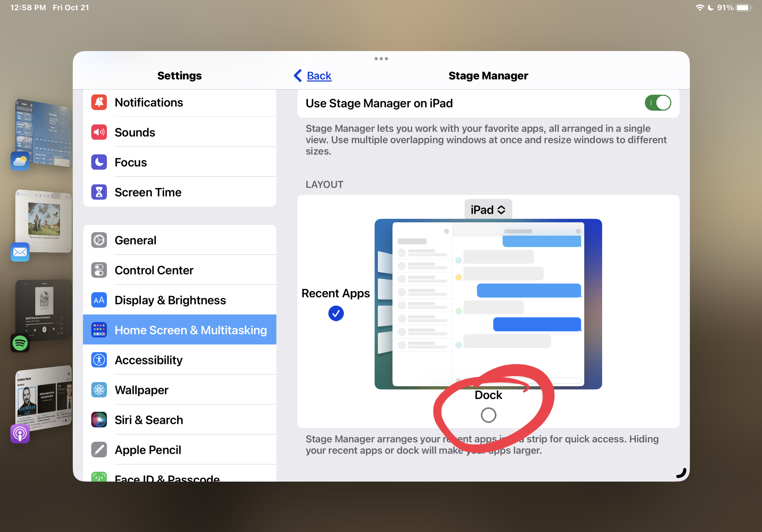Tap the Apple Pencil icon
The image size is (762, 532).
point(99,449)
